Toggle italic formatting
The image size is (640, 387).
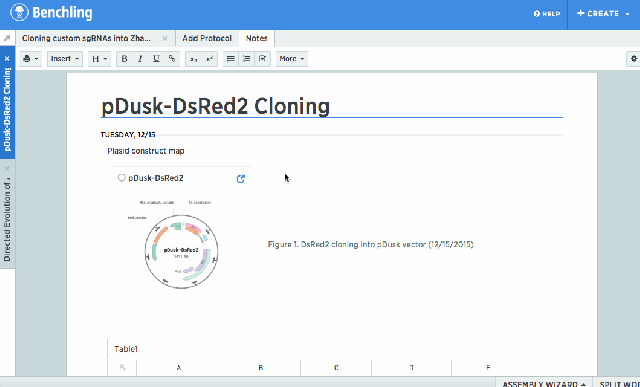tap(140, 59)
